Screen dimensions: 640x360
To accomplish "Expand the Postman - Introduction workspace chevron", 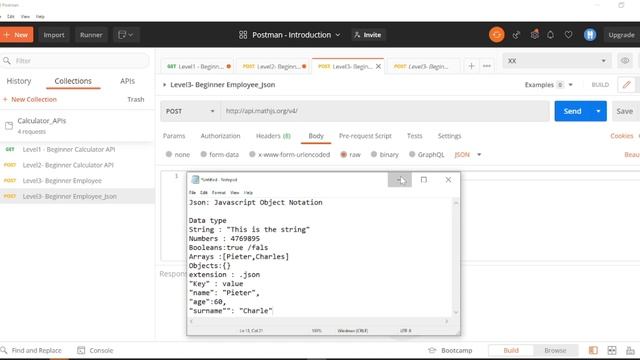I will (338, 35).
